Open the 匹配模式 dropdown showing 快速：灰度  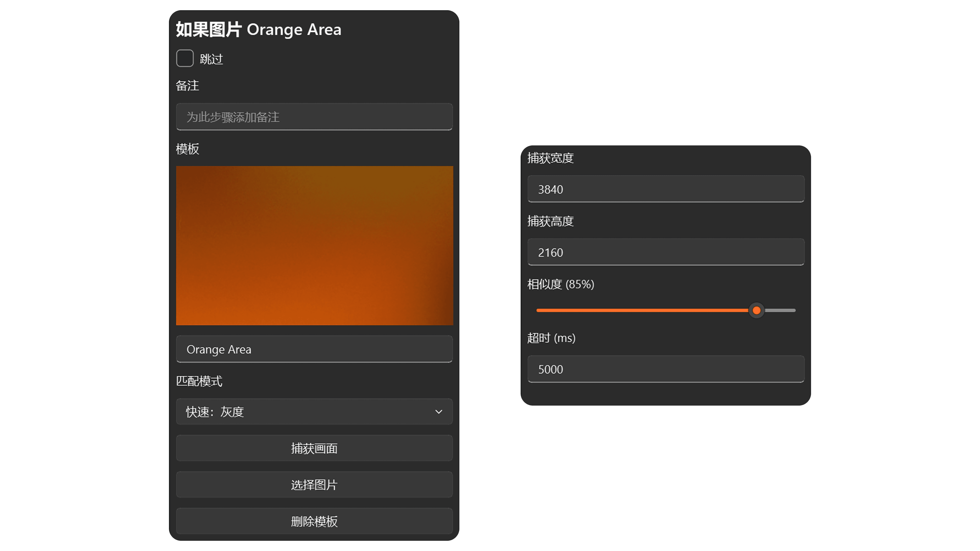(x=314, y=411)
